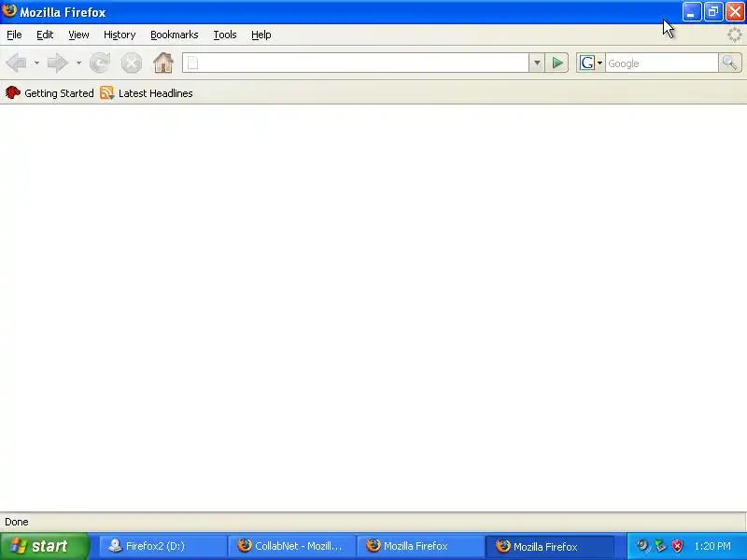Click the page icon in address bar

pyautogui.click(x=192, y=63)
